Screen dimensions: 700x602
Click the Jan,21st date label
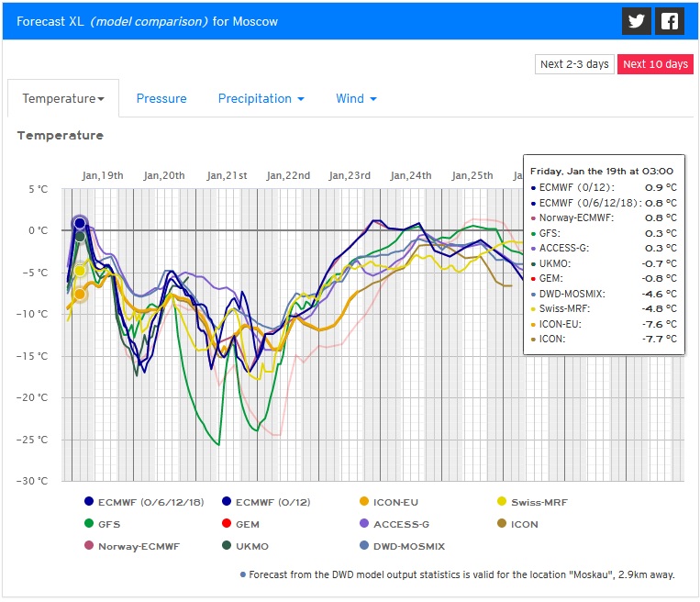tap(227, 175)
